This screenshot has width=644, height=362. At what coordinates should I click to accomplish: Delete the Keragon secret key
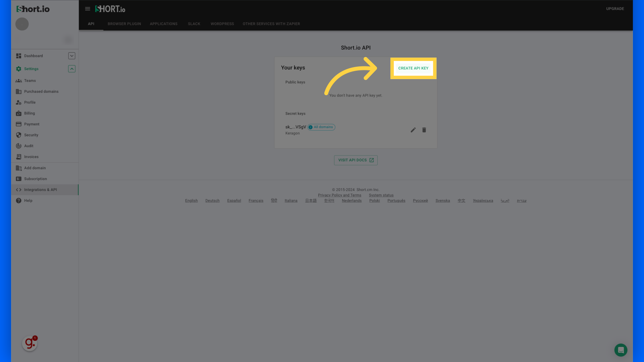pos(424,130)
